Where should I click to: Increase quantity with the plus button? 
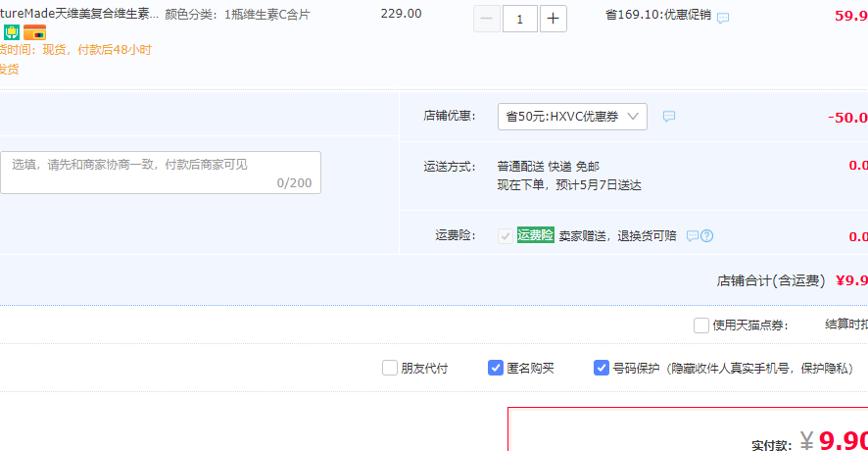(x=553, y=19)
